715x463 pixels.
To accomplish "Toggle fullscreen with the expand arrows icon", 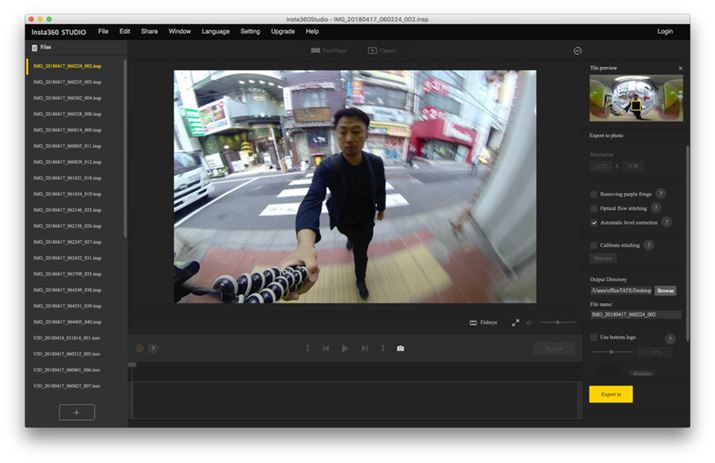I will coord(515,323).
